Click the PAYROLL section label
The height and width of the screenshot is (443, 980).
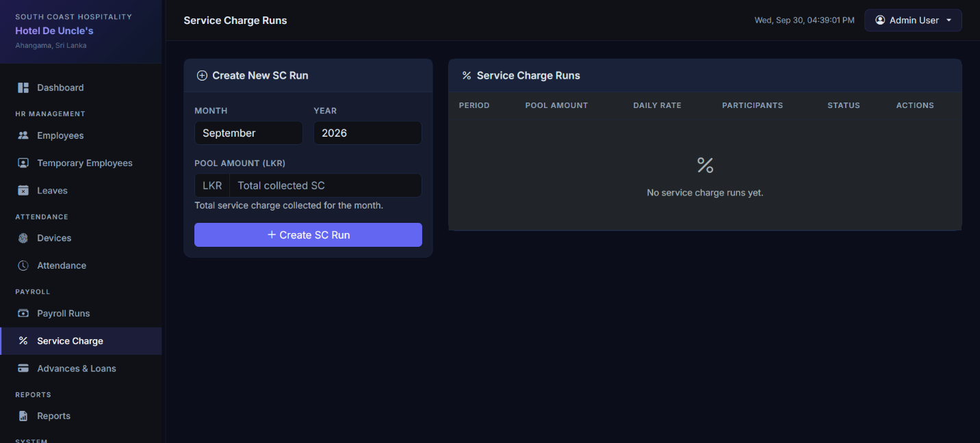pos(33,292)
